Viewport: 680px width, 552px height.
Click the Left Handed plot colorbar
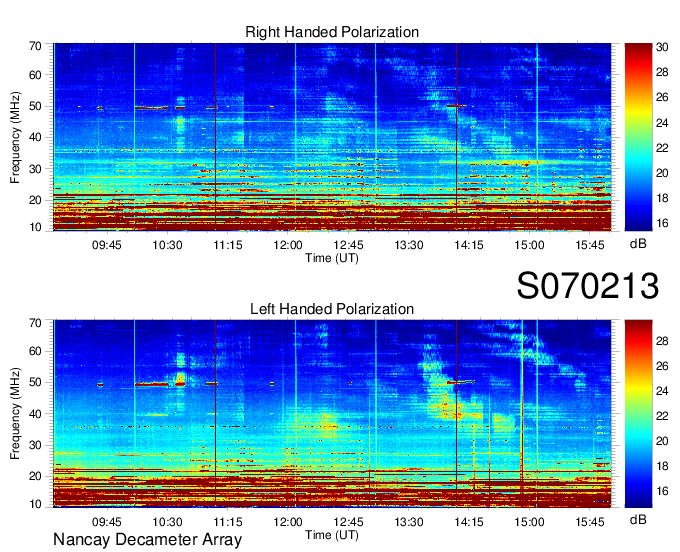[x=638, y=414]
